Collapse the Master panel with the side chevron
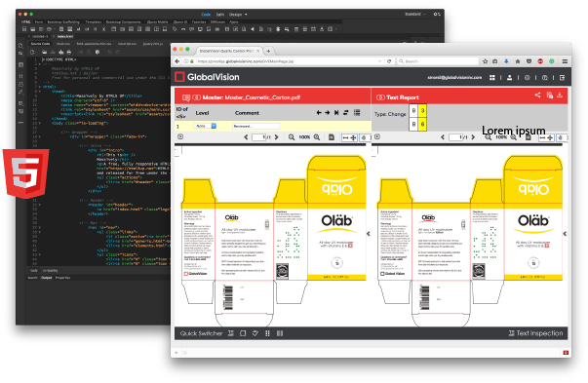 369,234
